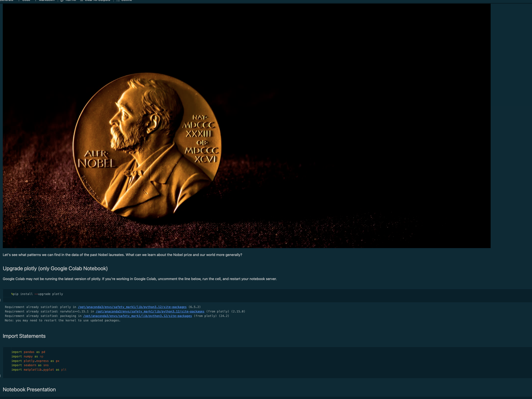
Task: Click the 'Notebook Presentation' heading
Action: (29, 389)
